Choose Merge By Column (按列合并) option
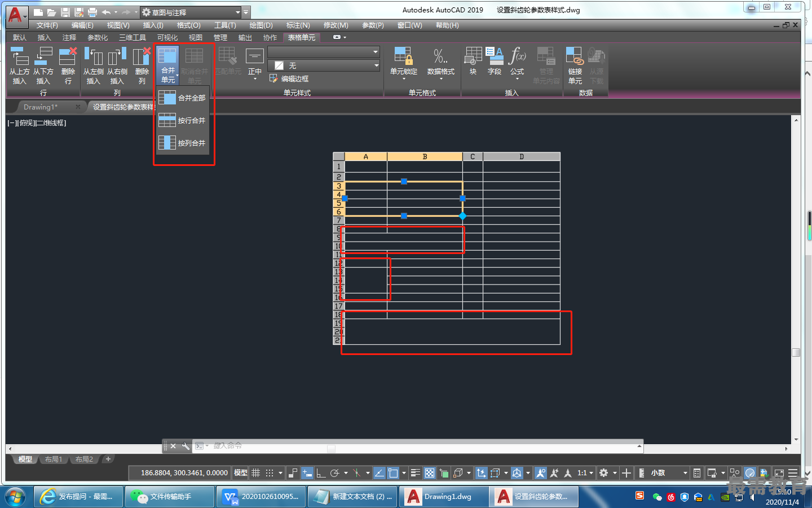 (182, 143)
